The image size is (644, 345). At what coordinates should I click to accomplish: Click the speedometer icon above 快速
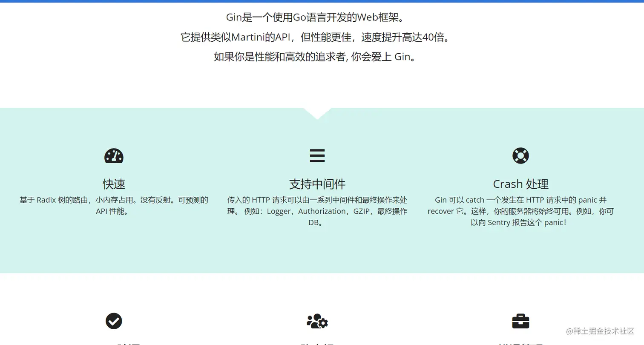point(114,155)
